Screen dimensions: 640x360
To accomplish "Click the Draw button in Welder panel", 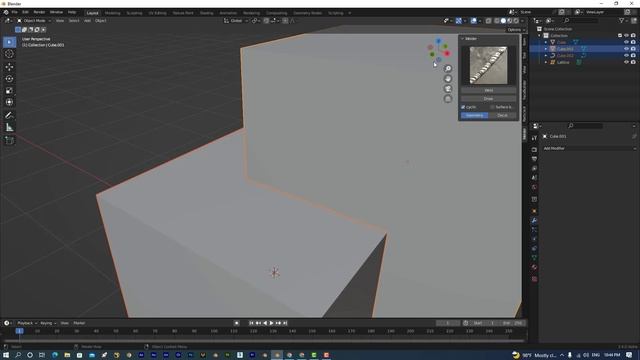I will (x=489, y=98).
